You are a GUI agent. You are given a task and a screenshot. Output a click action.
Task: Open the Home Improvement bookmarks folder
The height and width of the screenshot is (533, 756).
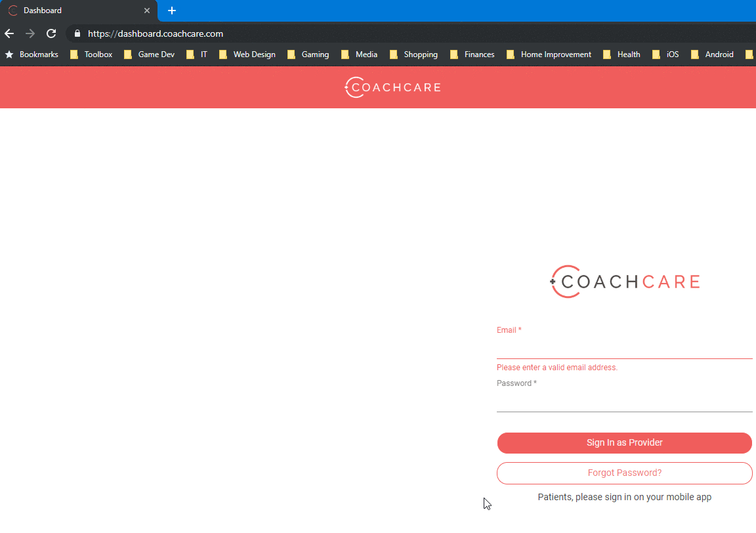[x=549, y=54]
